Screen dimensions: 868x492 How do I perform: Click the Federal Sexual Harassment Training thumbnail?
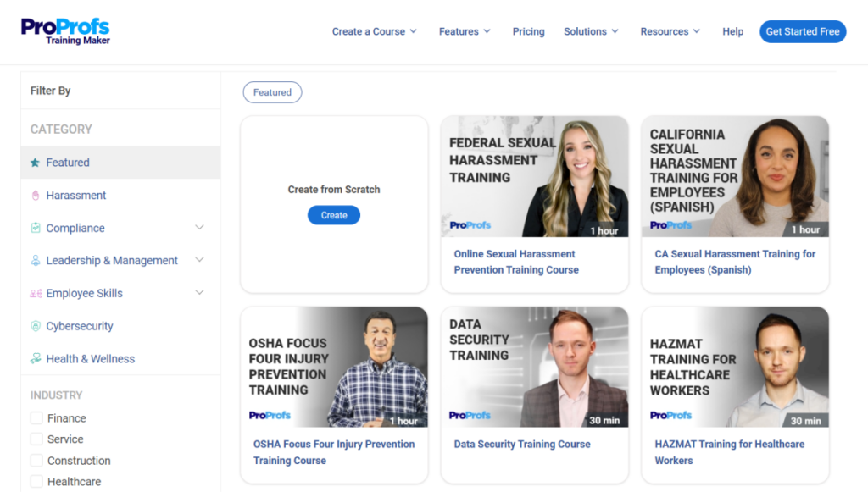pyautogui.click(x=534, y=176)
